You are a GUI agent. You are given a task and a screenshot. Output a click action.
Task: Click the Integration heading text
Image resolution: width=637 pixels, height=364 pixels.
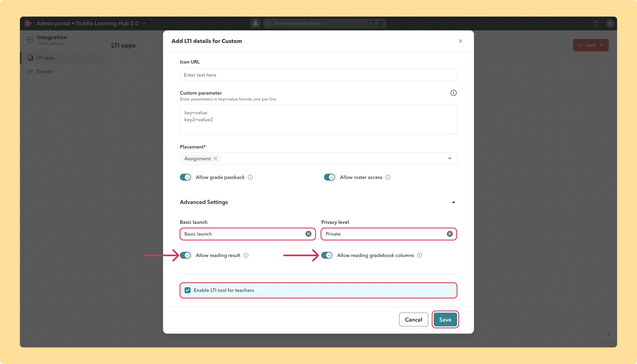52,37
